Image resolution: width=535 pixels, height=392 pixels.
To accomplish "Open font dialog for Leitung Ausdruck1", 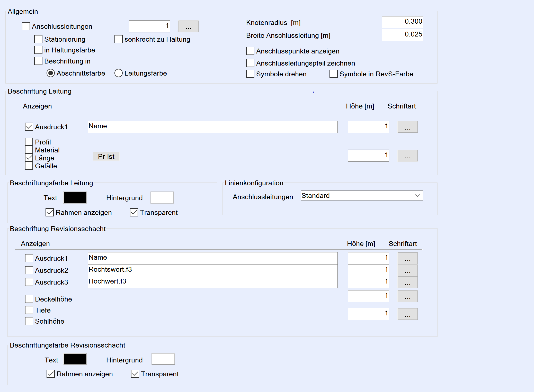I will point(407,127).
